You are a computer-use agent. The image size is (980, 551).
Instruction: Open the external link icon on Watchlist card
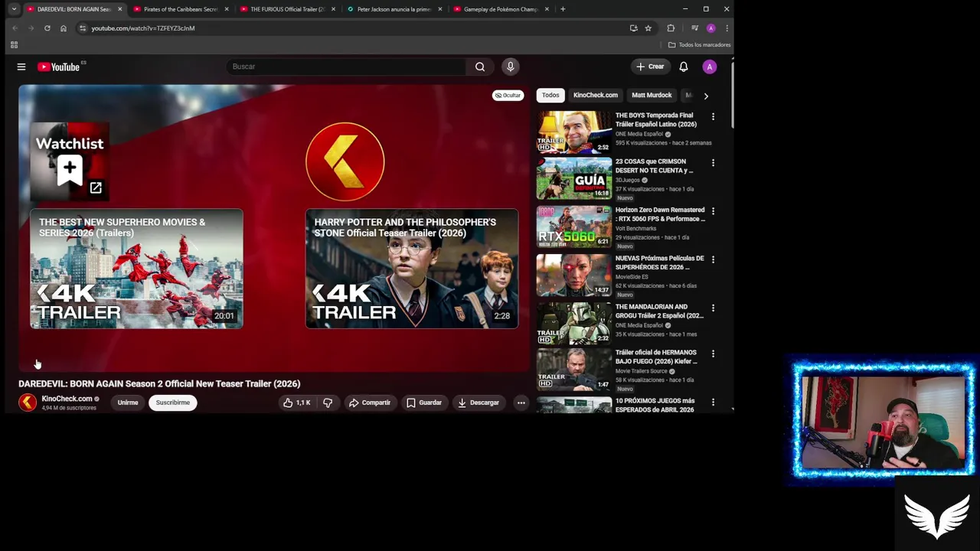pos(96,187)
